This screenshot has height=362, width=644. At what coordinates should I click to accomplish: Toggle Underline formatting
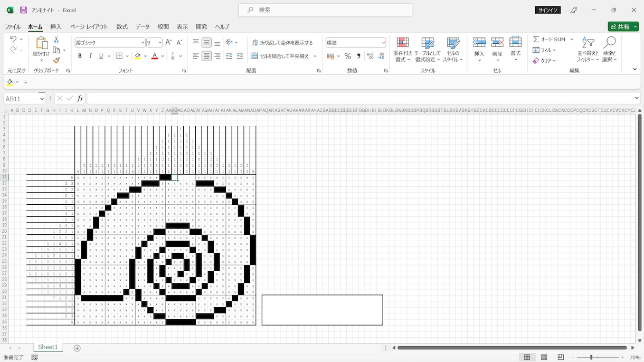coord(101,56)
